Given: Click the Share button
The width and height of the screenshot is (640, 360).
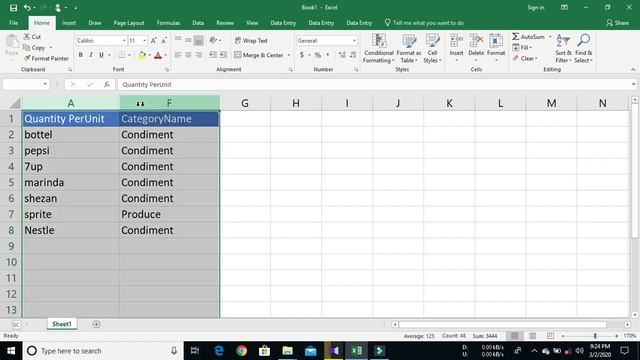Looking at the screenshot, I should tap(617, 23).
